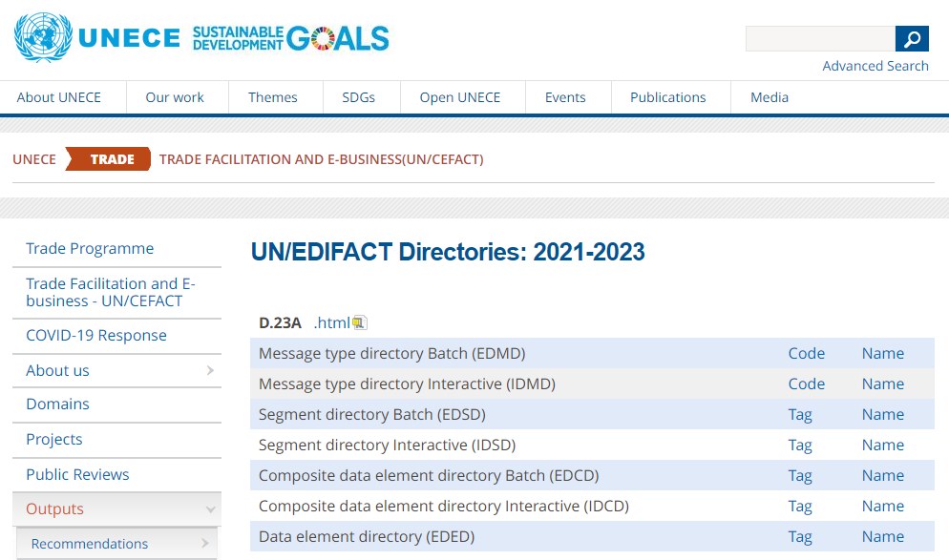Open Tag link for EDSD row
Screen dimensions: 949x560
pos(799,415)
